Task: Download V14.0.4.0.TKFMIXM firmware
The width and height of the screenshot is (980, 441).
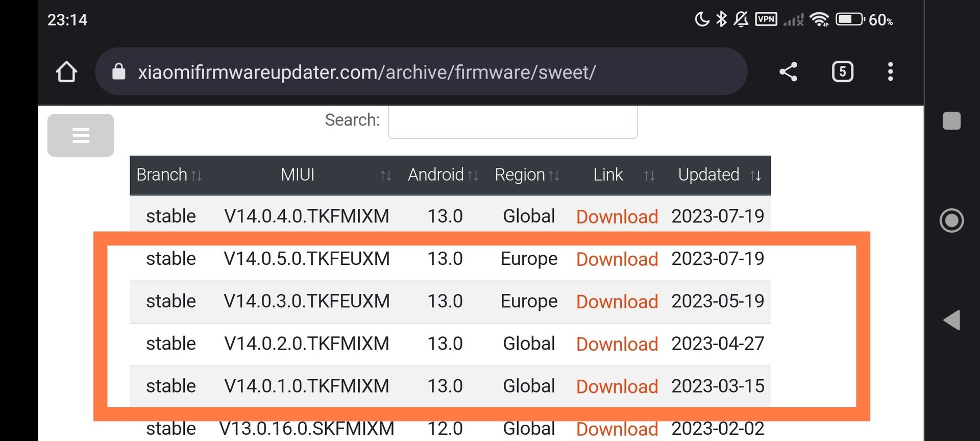Action: coord(617,217)
